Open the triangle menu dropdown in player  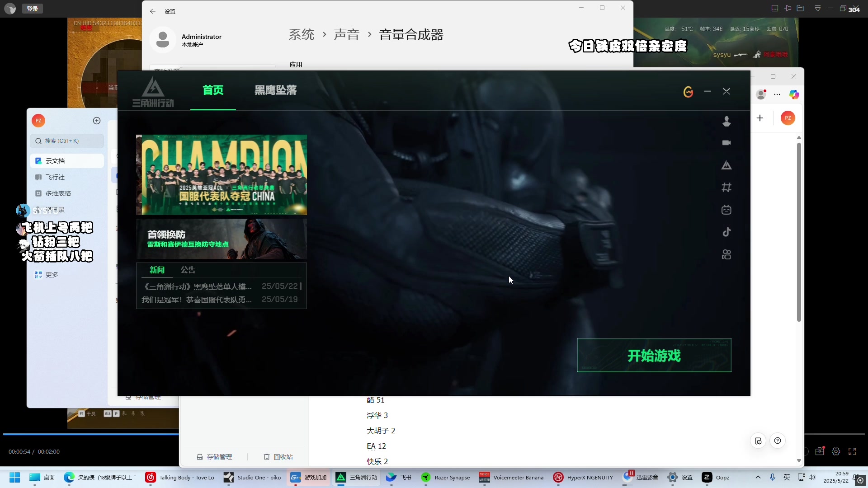818,9
